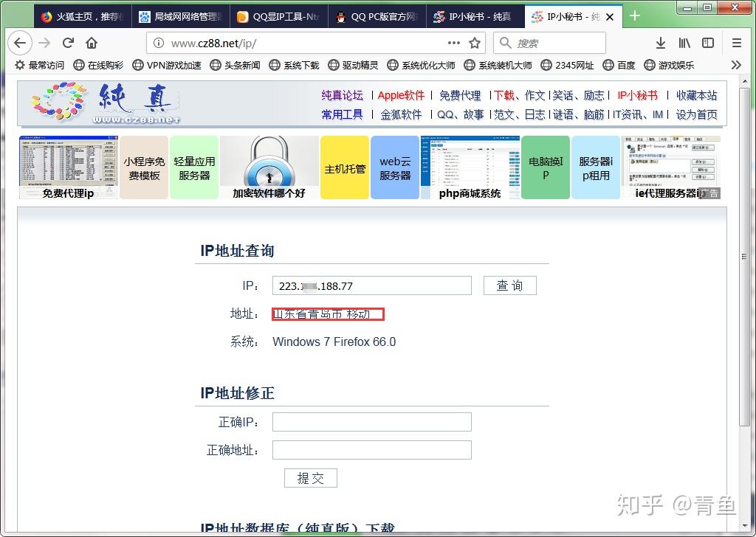756x537 pixels.
Task: Click the browser back arrow button
Action: (x=20, y=43)
